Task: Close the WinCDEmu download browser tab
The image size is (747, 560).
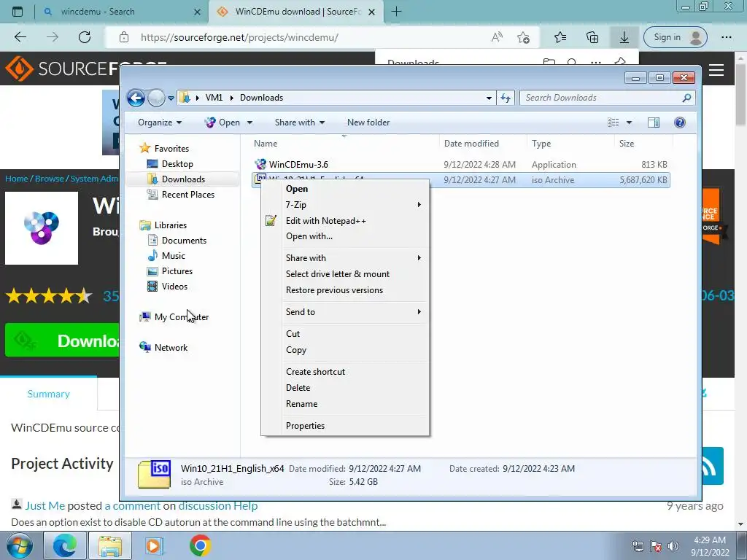Action: coord(372,12)
